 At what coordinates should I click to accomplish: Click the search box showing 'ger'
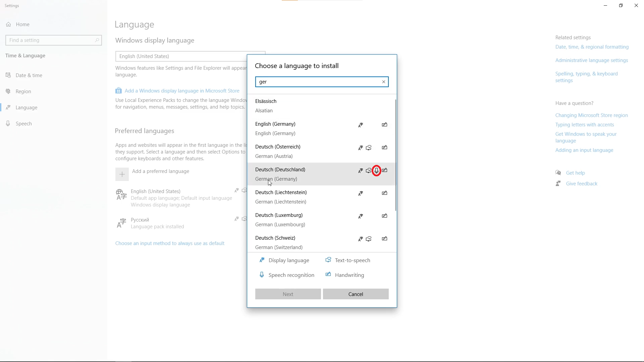pyautogui.click(x=319, y=81)
